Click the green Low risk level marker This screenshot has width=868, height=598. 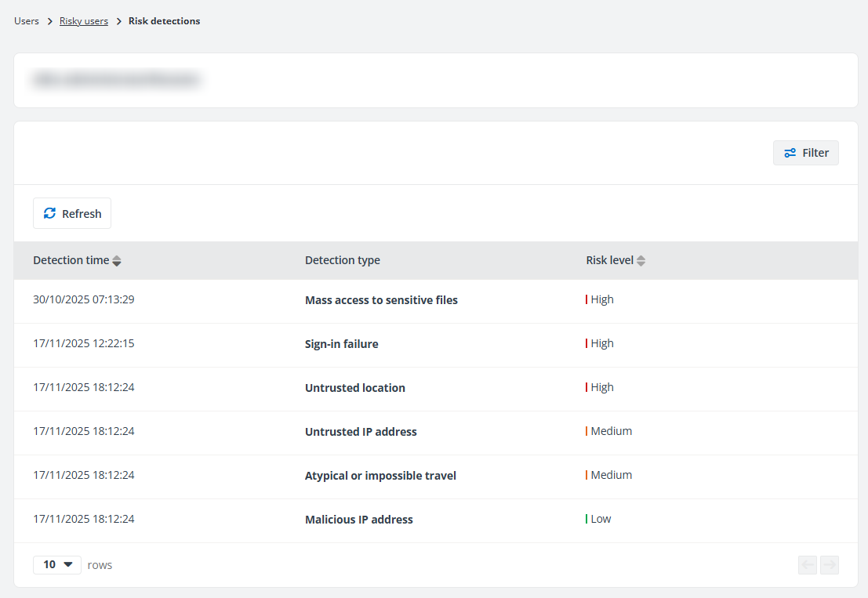587,519
